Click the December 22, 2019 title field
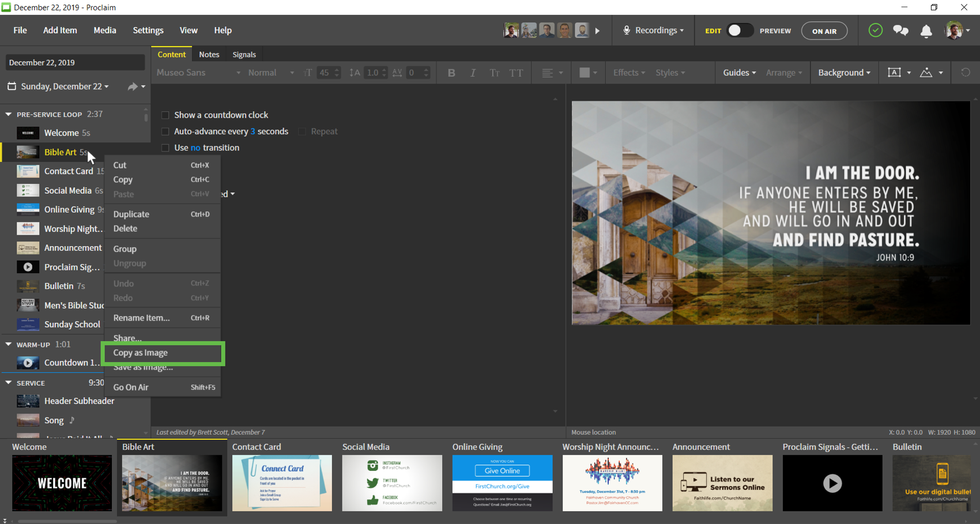The height and width of the screenshot is (524, 980). [75, 62]
